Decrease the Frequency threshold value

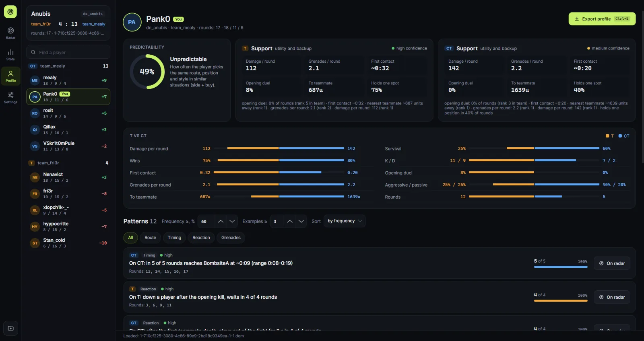pos(232,221)
